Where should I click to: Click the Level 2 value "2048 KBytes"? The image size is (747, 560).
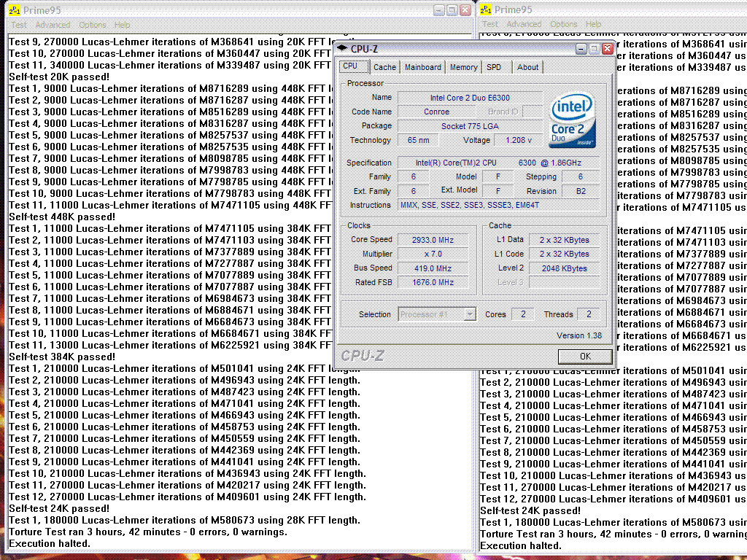coord(564,268)
